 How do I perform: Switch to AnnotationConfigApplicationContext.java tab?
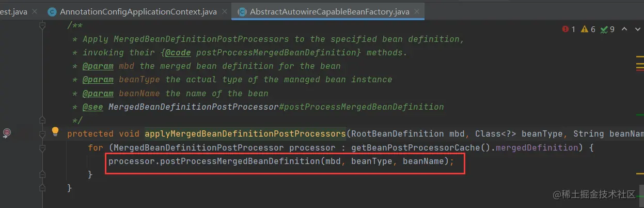[x=138, y=11]
